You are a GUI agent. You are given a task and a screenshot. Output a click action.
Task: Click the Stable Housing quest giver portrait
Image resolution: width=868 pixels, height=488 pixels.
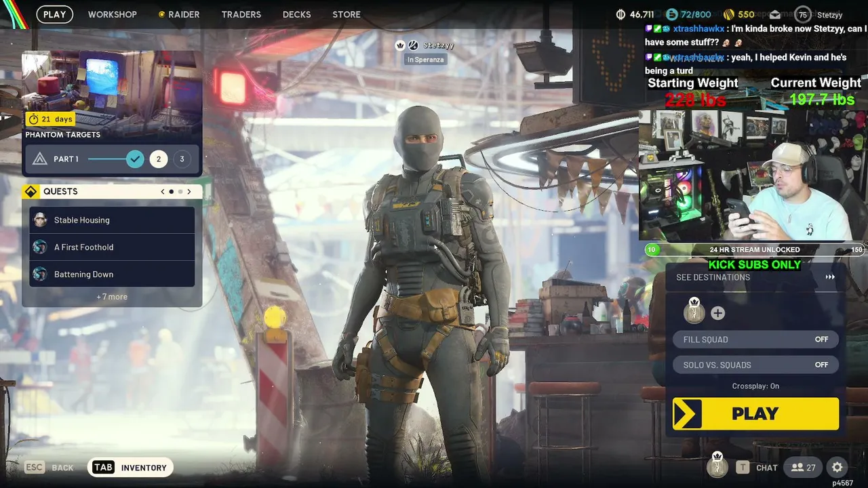(x=40, y=220)
